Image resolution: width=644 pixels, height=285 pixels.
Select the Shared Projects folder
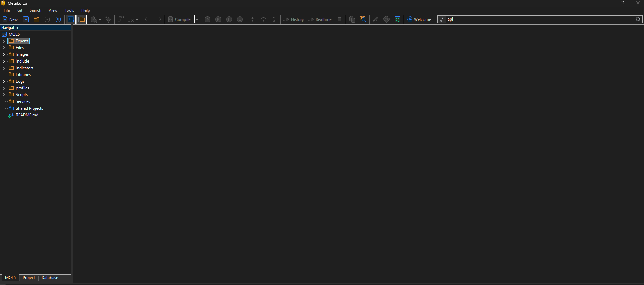(29, 108)
